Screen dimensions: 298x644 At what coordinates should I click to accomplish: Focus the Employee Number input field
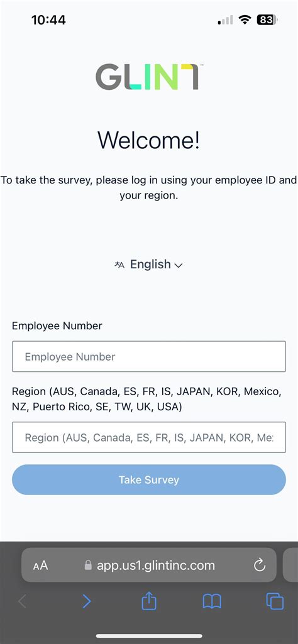(149, 356)
